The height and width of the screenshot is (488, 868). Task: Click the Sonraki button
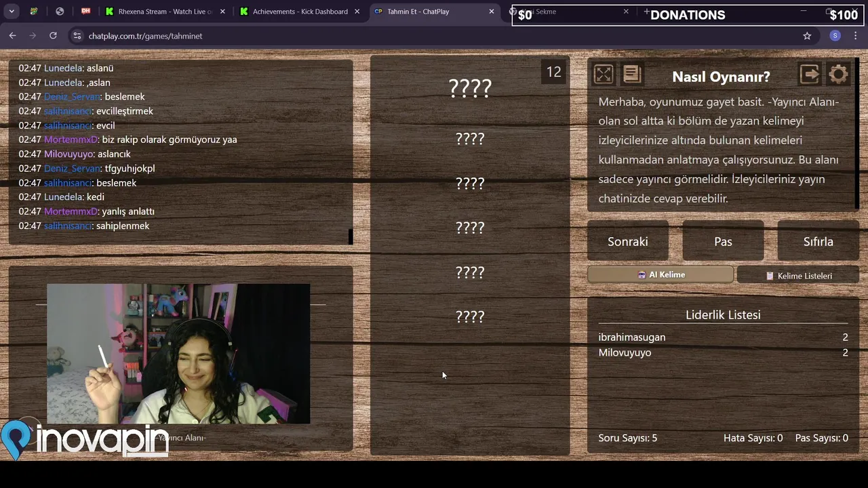[627, 241]
